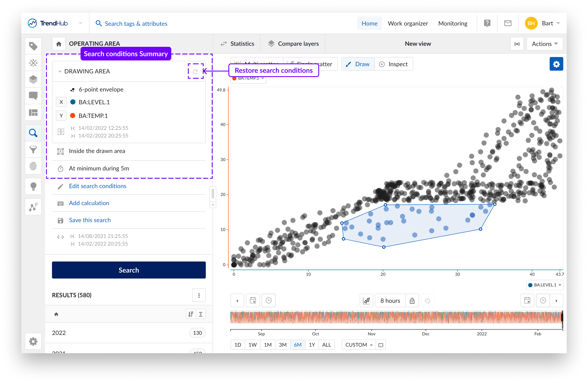588x383 pixels.
Task: Click the Search button
Action: coord(129,270)
